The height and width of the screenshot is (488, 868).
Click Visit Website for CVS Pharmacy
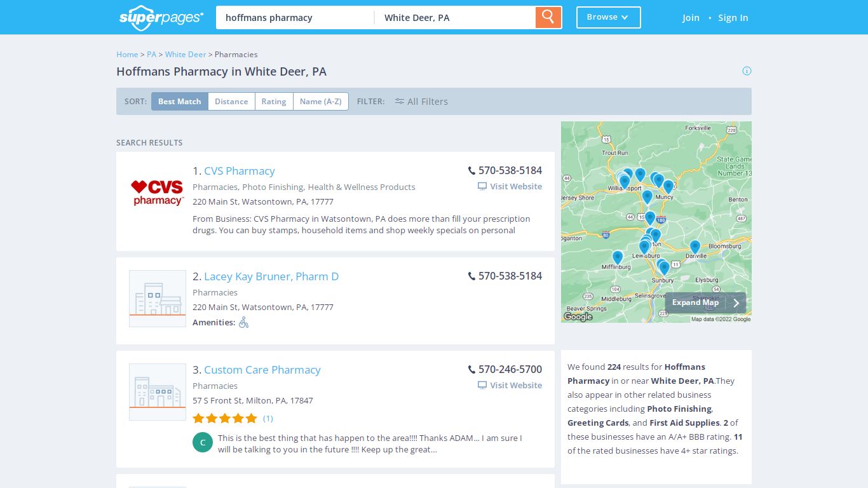coord(510,187)
